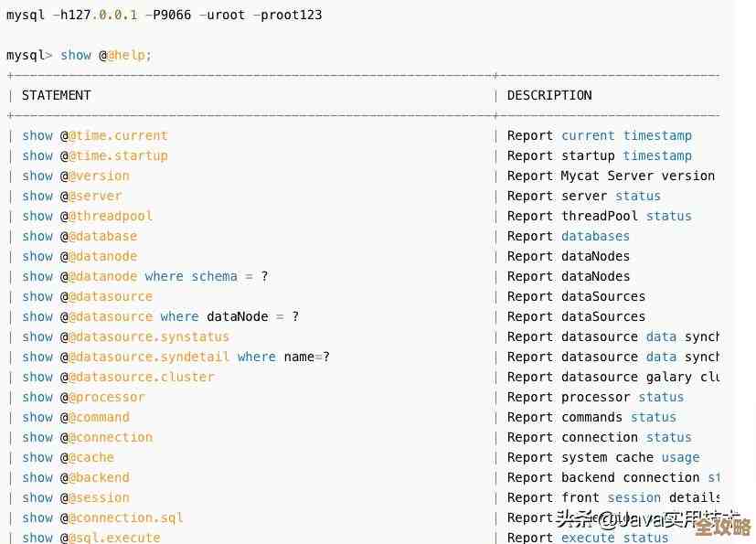Click 'Report current timestamp' description
756x544 pixels.
click(x=599, y=135)
